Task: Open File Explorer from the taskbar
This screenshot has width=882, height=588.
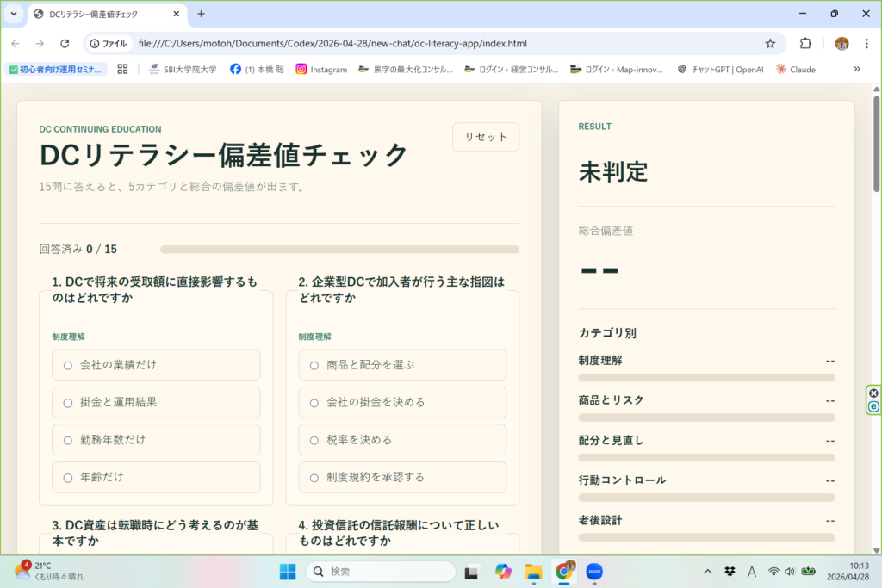Action: pyautogui.click(x=533, y=572)
